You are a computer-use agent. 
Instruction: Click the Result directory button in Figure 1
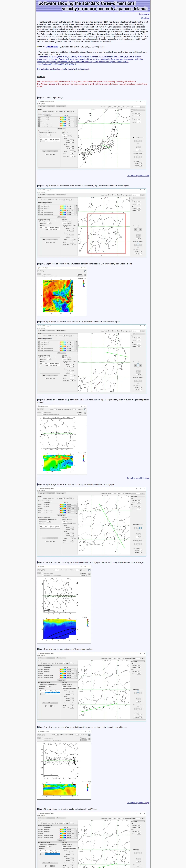(x=61, y=106)
